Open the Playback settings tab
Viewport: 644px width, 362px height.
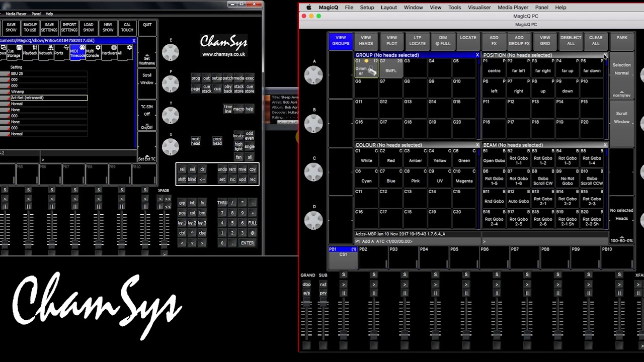[30, 52]
